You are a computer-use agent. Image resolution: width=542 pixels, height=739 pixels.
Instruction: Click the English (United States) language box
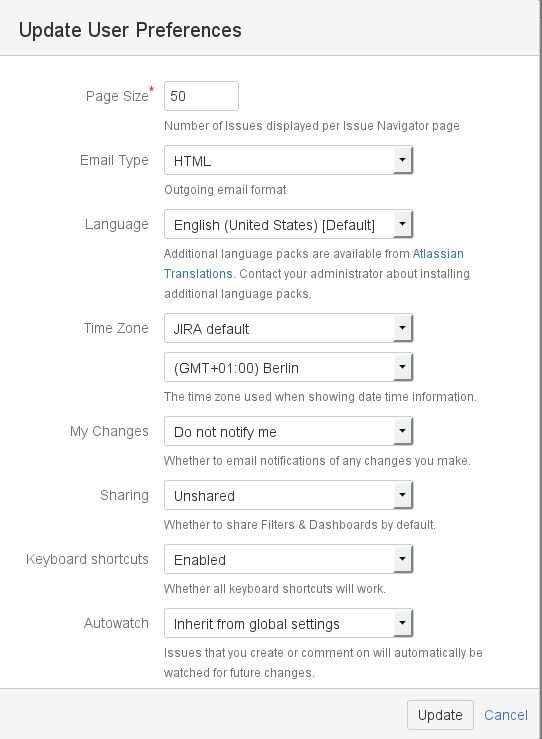click(288, 224)
